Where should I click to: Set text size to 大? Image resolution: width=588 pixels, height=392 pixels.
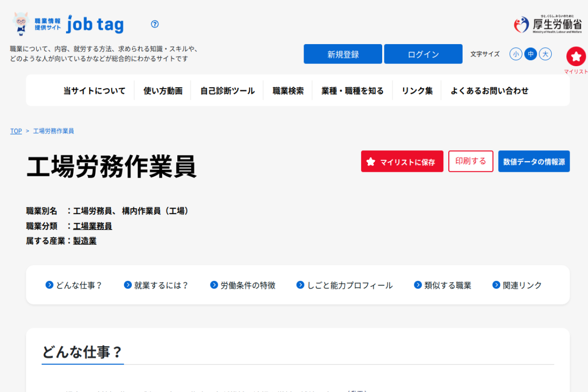545,54
